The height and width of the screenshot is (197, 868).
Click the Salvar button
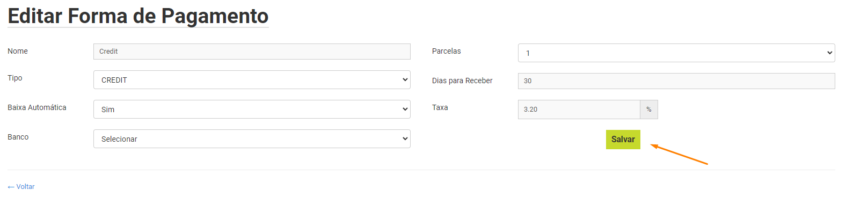click(623, 140)
